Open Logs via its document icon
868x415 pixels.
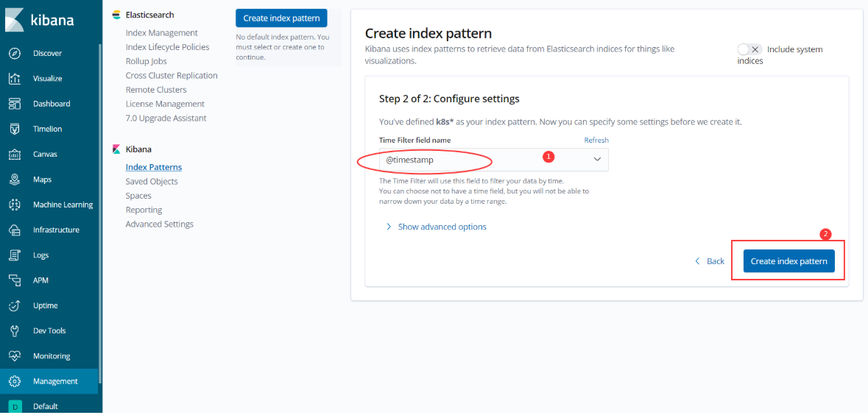click(15, 255)
